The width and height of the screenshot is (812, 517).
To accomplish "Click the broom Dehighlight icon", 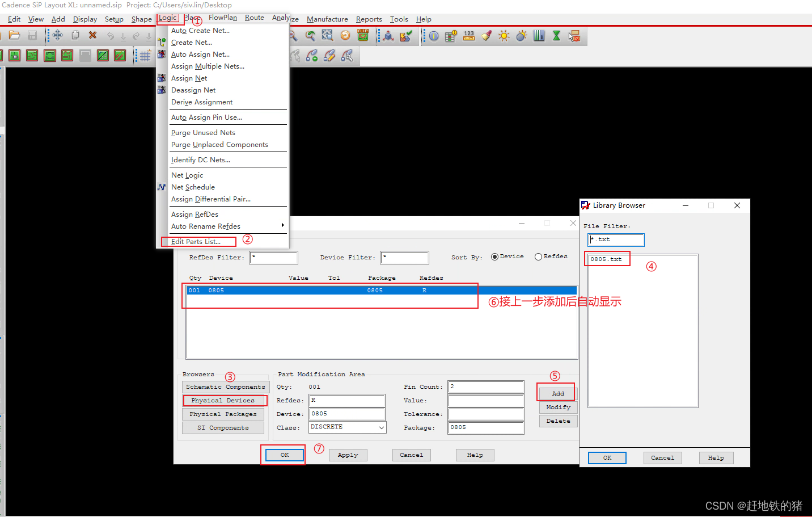I will pyautogui.click(x=487, y=36).
